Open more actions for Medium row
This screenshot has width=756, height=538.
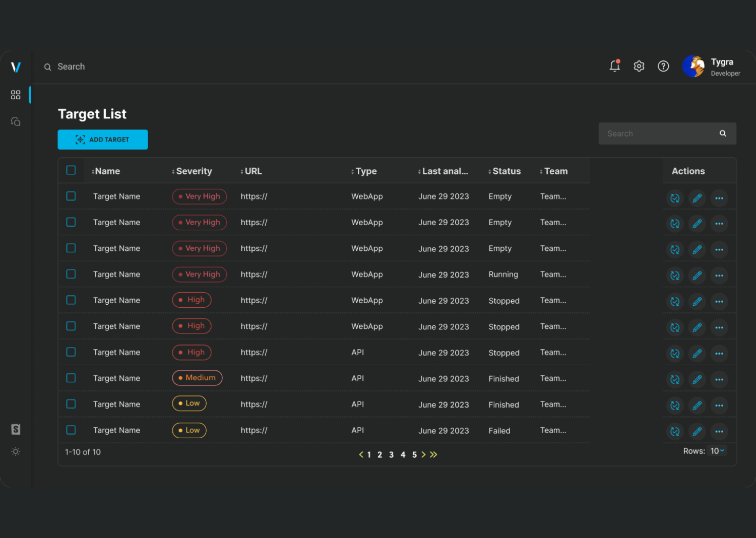(719, 379)
